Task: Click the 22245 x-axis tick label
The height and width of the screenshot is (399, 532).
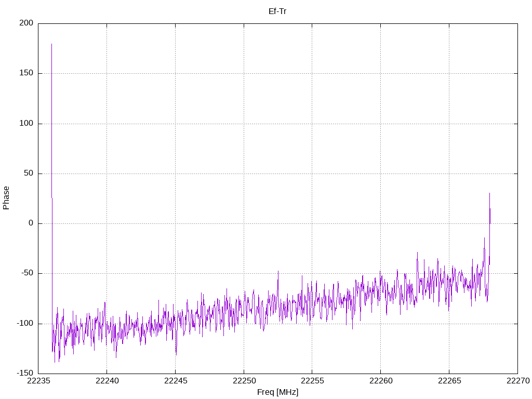Action: [175, 381]
